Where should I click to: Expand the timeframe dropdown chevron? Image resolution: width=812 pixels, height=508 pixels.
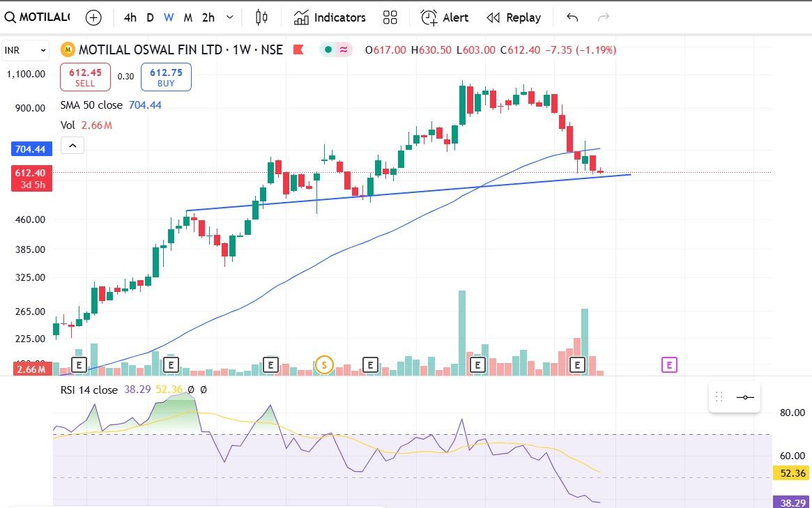[230, 17]
